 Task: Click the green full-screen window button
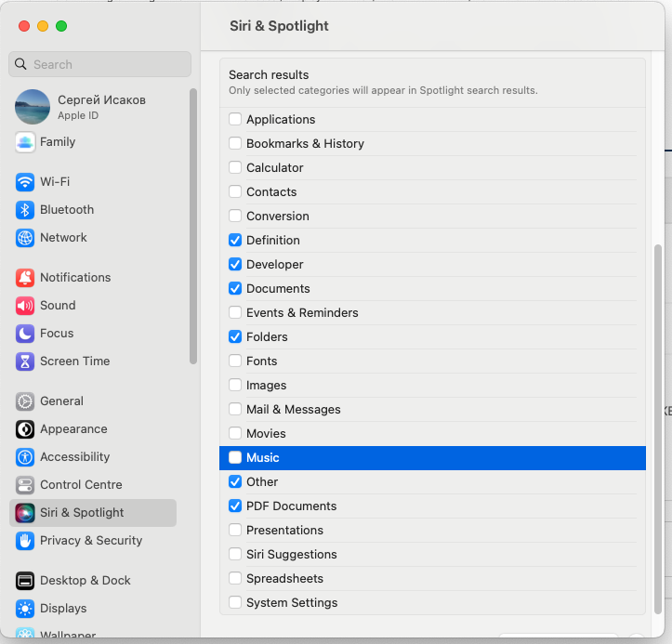[61, 26]
